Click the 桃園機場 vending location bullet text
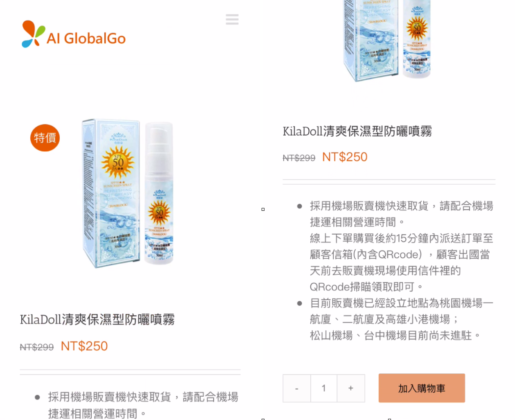This screenshot has height=420, width=515. pyautogui.click(x=402, y=319)
